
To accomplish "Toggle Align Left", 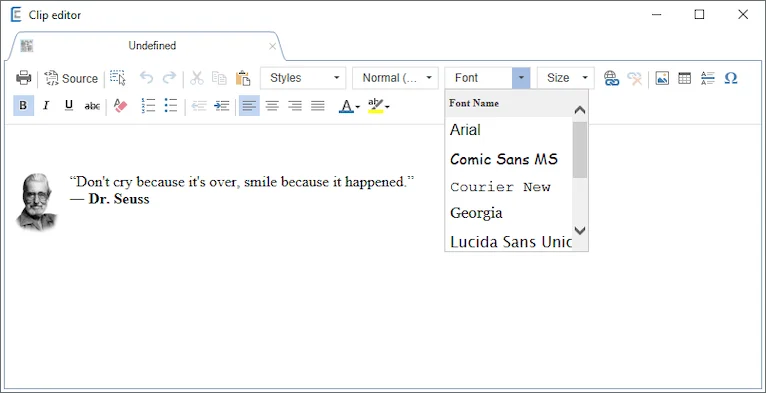I will point(249,106).
